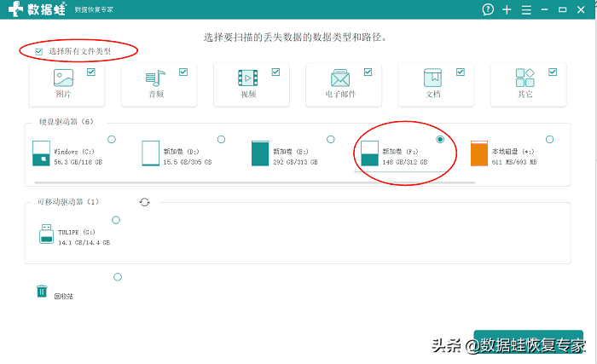Select the 回收站 radio button

tap(118, 277)
